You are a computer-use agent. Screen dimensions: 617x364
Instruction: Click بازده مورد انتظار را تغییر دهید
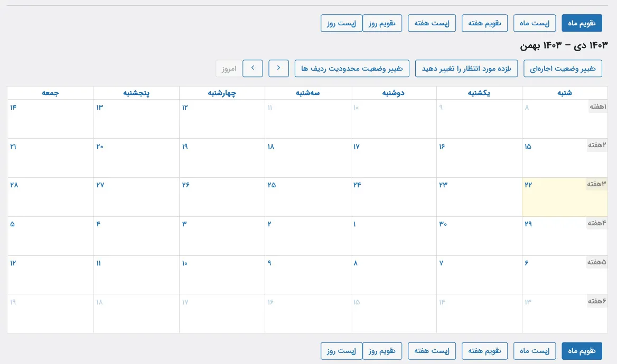coord(466,69)
